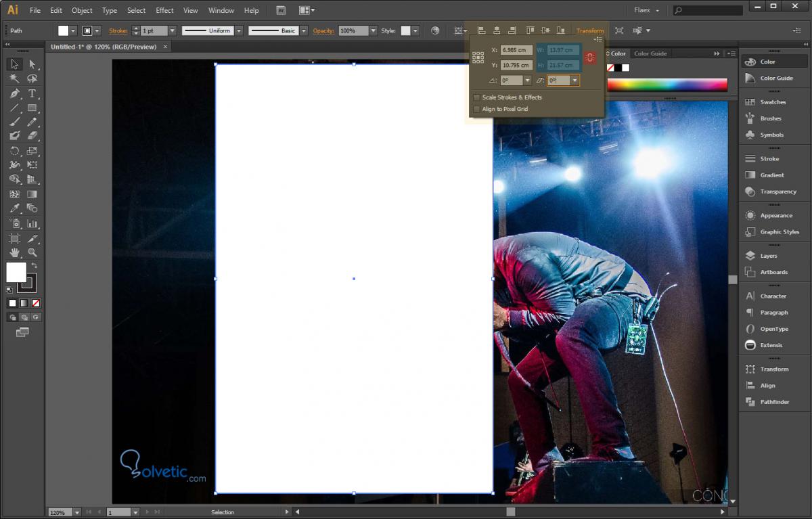Switch to the Color Guide tab
Viewport: 812px width, 519px height.
[650, 53]
